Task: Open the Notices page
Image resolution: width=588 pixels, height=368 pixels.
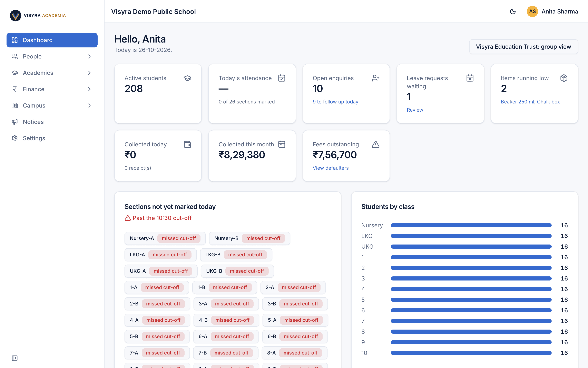Action: pos(52,122)
